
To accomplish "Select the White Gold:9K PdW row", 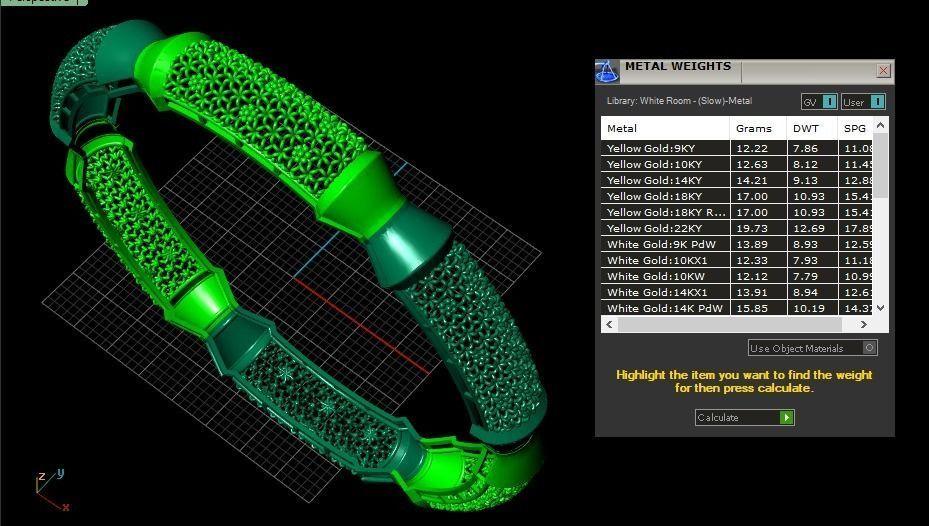I will (737, 244).
